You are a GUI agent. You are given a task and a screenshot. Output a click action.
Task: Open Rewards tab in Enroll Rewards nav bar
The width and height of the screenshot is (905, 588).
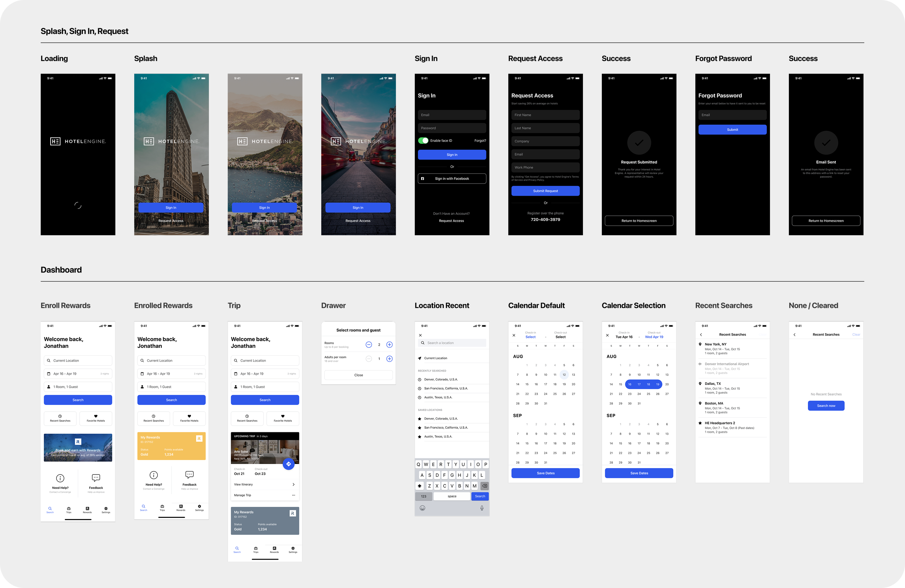(x=87, y=510)
